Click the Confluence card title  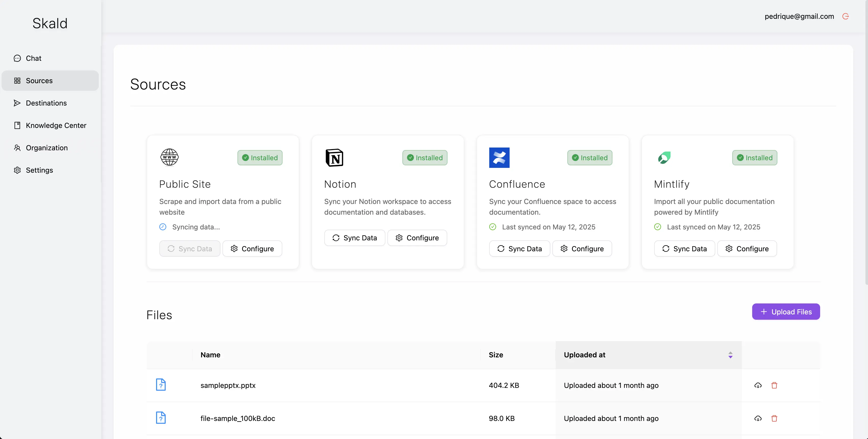point(517,184)
